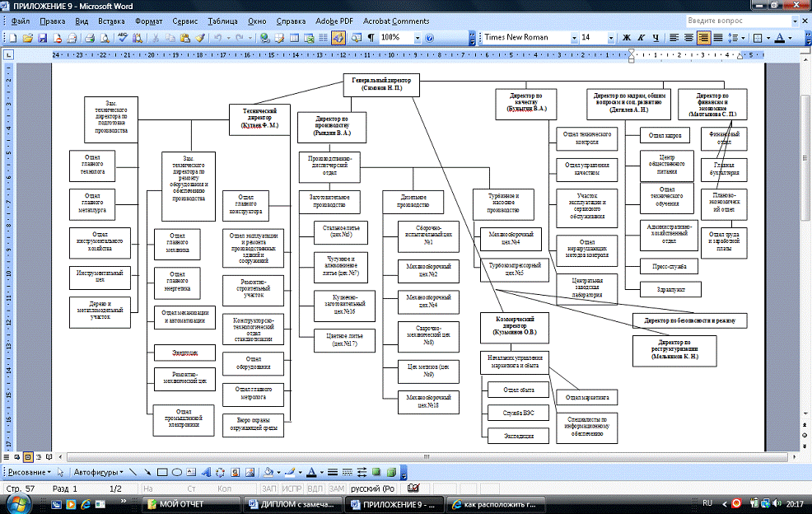Choose Line Style on Drawing toolbar
The height and width of the screenshot is (514, 812).
point(333,472)
